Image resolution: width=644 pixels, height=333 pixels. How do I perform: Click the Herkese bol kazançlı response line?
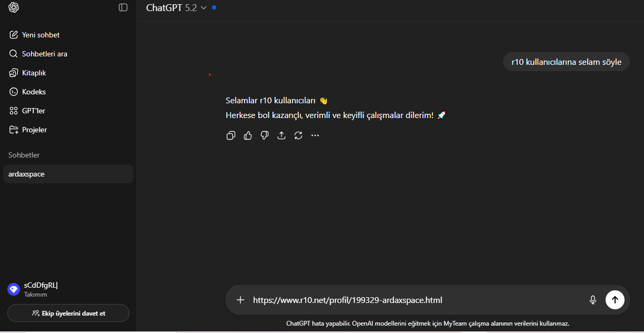point(336,115)
